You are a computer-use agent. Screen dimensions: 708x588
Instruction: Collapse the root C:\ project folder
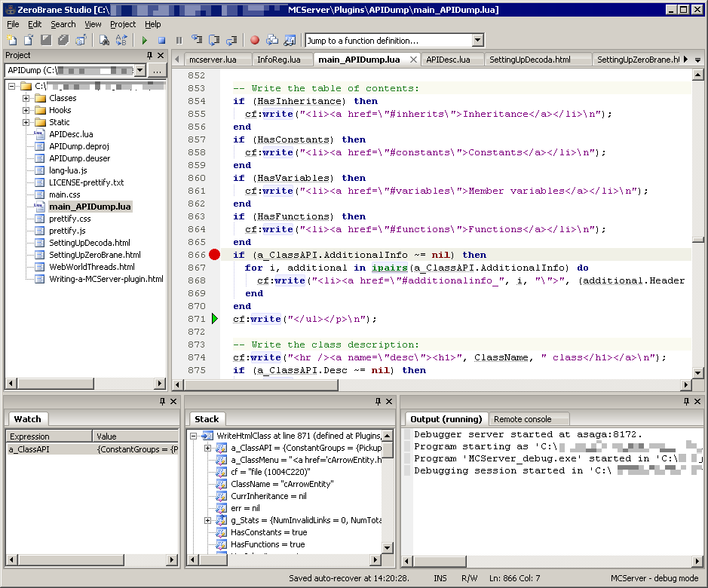pos(12,86)
